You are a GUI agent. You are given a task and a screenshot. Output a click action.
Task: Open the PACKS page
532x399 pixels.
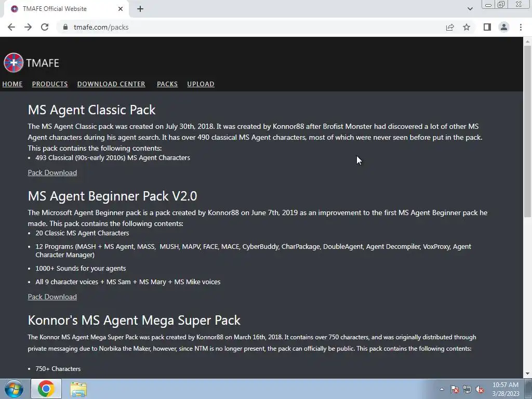[167, 84]
